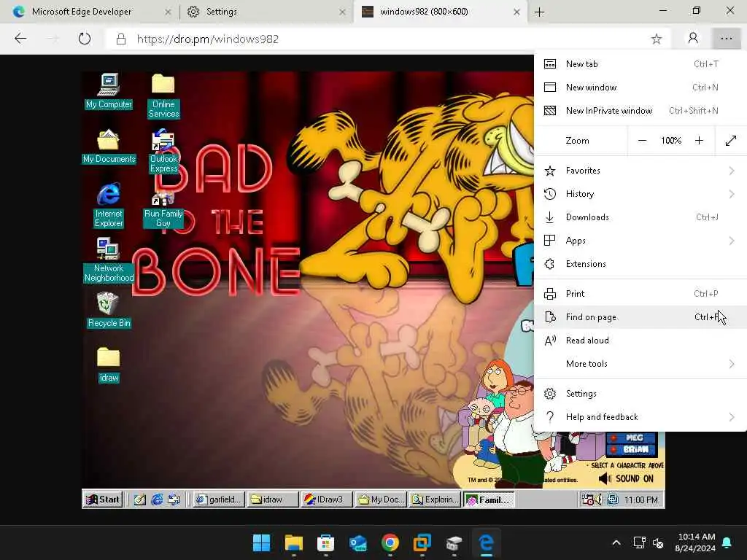Launch Run Family Guy shortcut

pyautogui.click(x=163, y=209)
